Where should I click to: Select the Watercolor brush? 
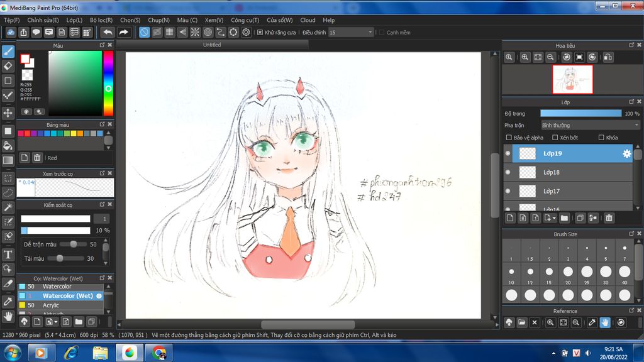point(60,287)
